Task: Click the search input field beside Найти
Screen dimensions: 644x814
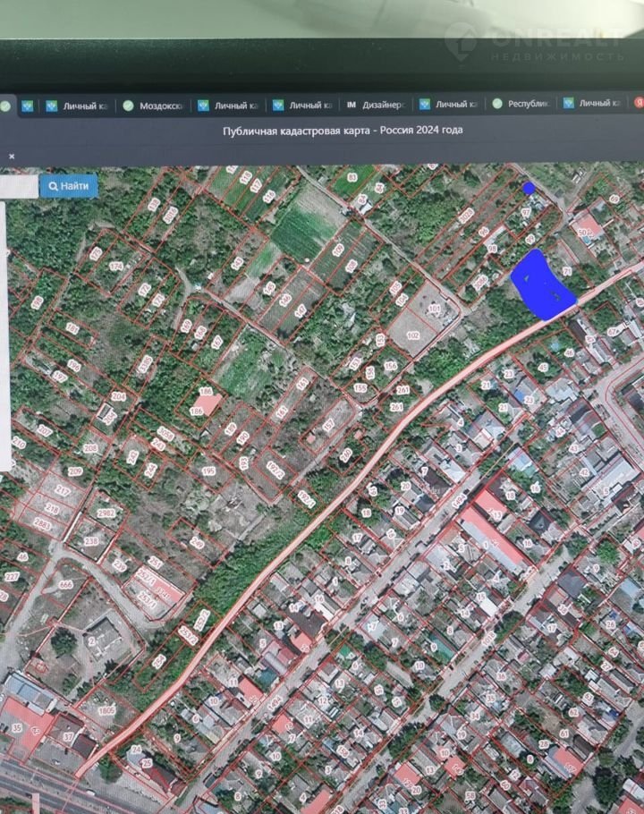Action: (18, 186)
